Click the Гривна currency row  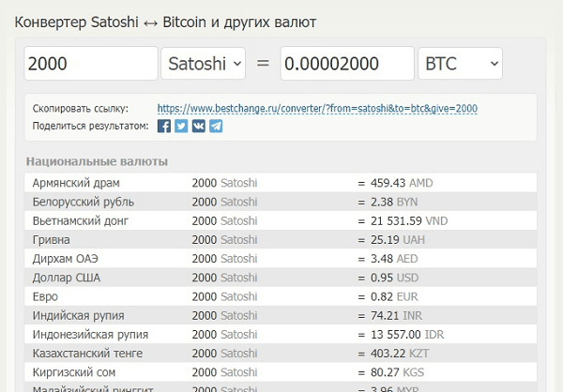pyautogui.click(x=281, y=240)
